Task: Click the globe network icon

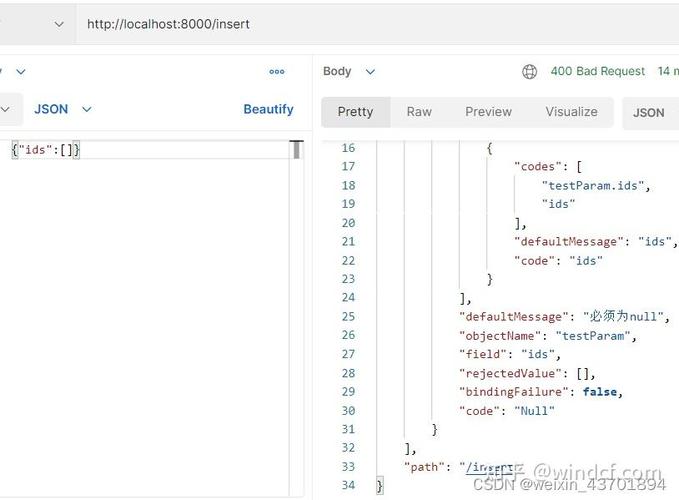Action: tap(529, 71)
